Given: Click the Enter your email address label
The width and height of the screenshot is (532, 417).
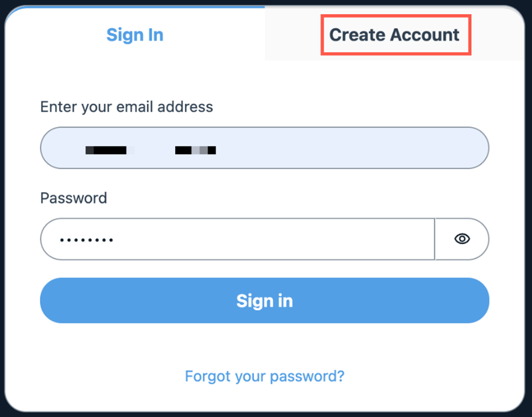Looking at the screenshot, I should pyautogui.click(x=126, y=106).
